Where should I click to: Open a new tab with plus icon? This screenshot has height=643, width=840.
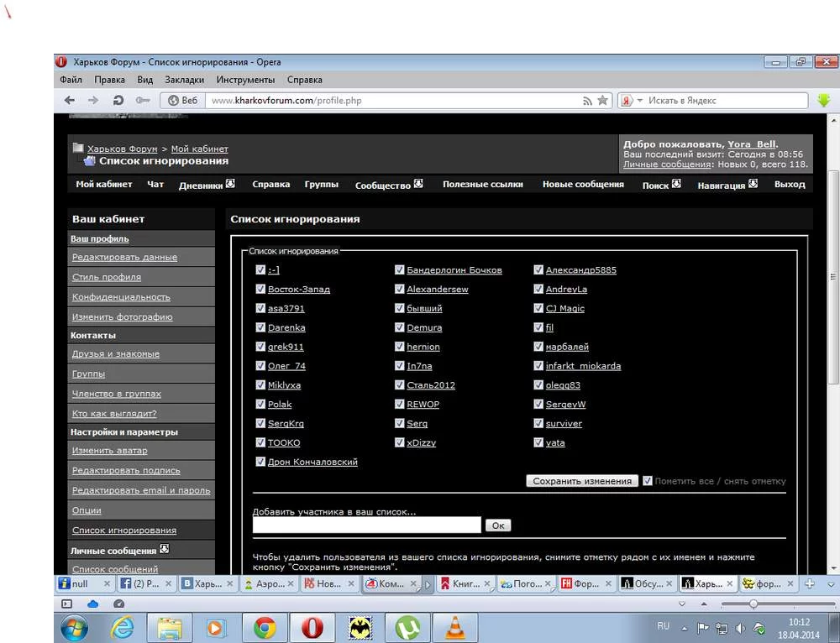(810, 583)
